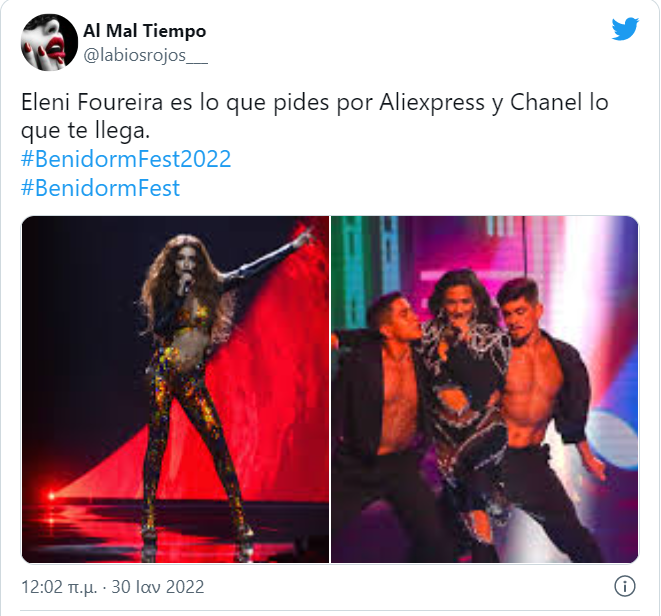Open the left photo with red stage
Viewport: 661px width, 616px height.
coord(175,390)
